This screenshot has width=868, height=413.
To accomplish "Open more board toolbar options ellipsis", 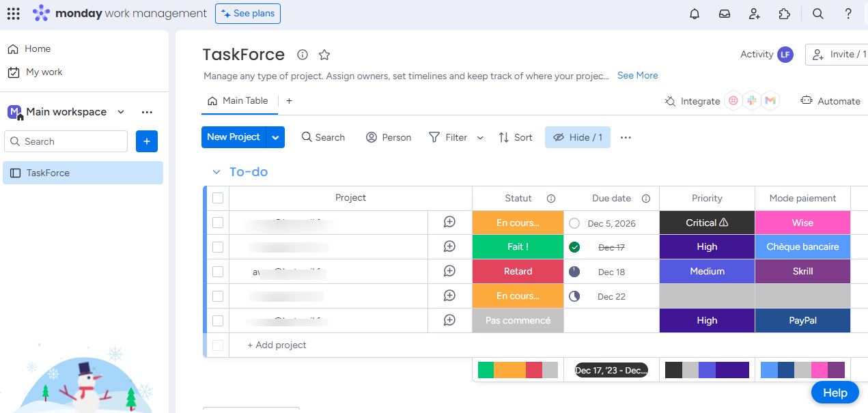I will (x=626, y=137).
